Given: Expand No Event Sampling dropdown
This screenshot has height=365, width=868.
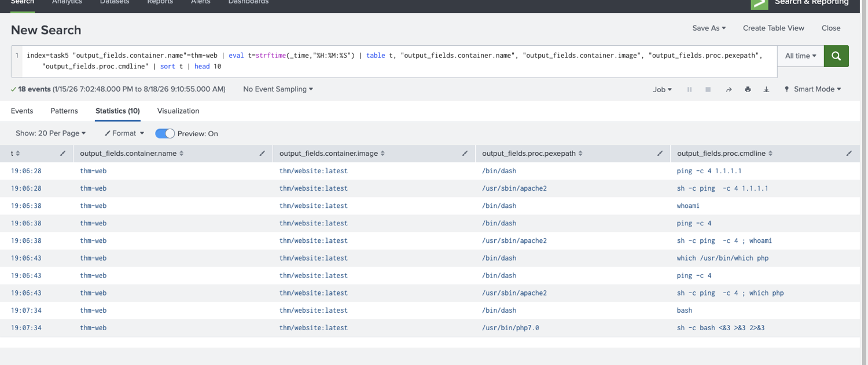Looking at the screenshot, I should pos(278,89).
